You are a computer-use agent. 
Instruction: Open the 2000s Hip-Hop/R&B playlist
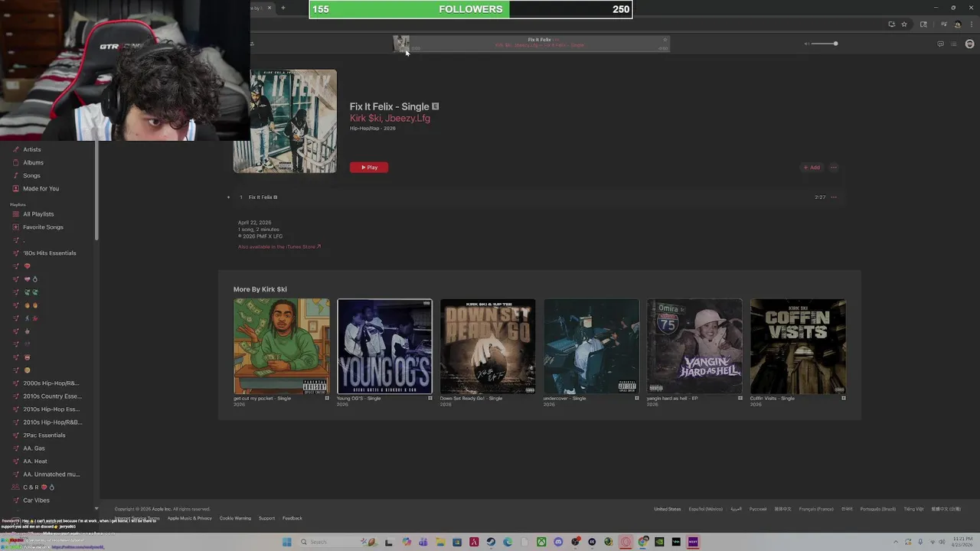51,383
